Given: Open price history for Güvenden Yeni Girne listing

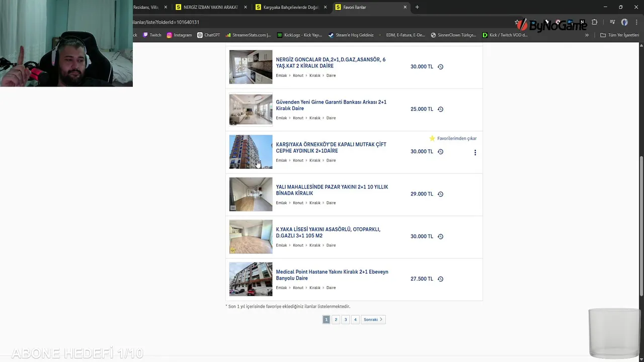Looking at the screenshot, I should (x=440, y=109).
